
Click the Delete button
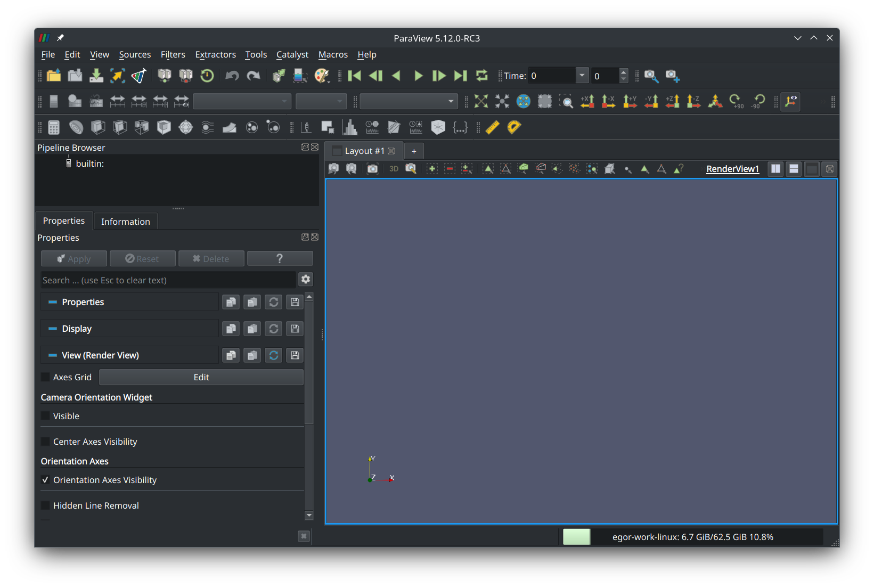point(211,259)
